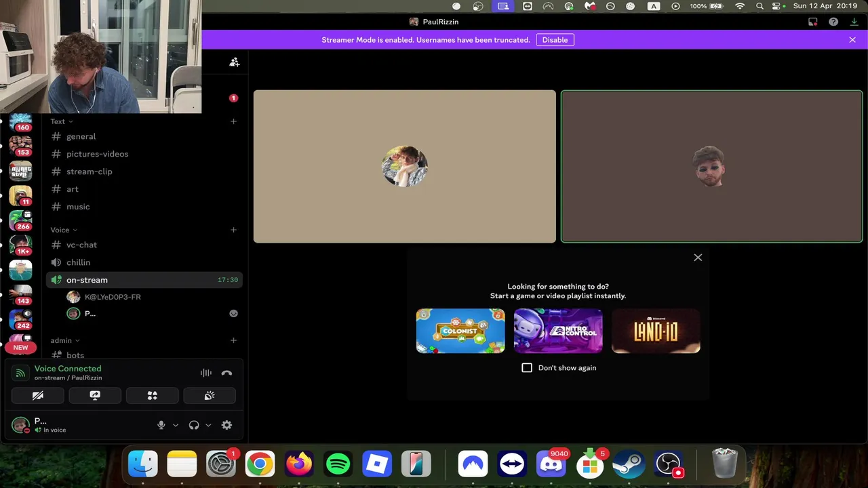The height and width of the screenshot is (488, 868).
Task: Open the Discord help icon
Action: coord(833,22)
